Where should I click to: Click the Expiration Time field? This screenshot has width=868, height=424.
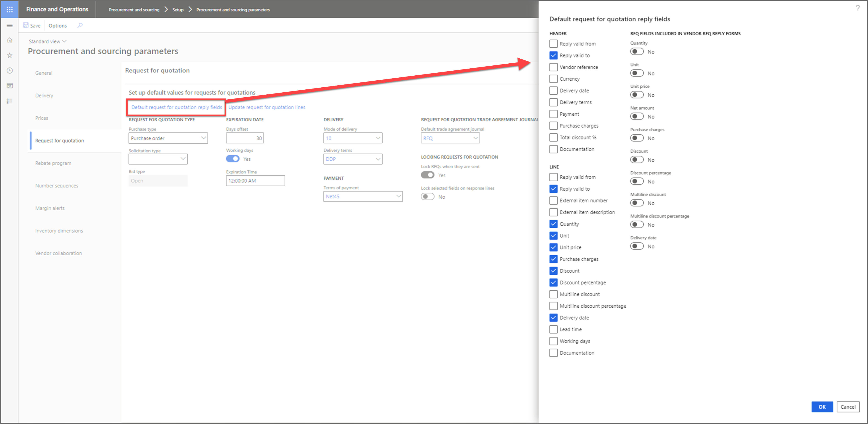[x=255, y=181]
